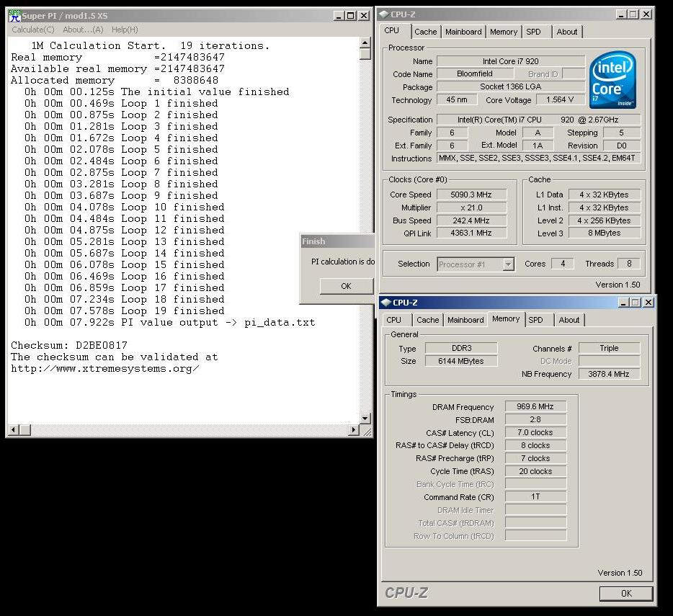Click the Command Rate value 1T
The image size is (673, 616).
tap(535, 496)
